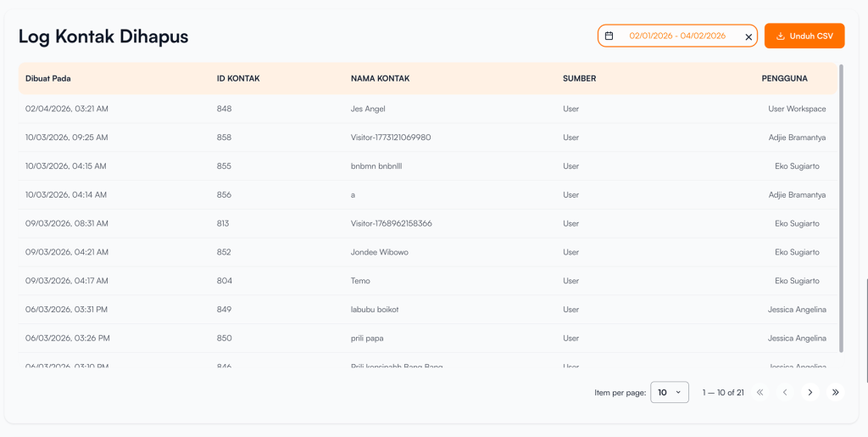Click the calendar icon in date filter
Image resolution: width=868 pixels, height=437 pixels.
point(609,36)
